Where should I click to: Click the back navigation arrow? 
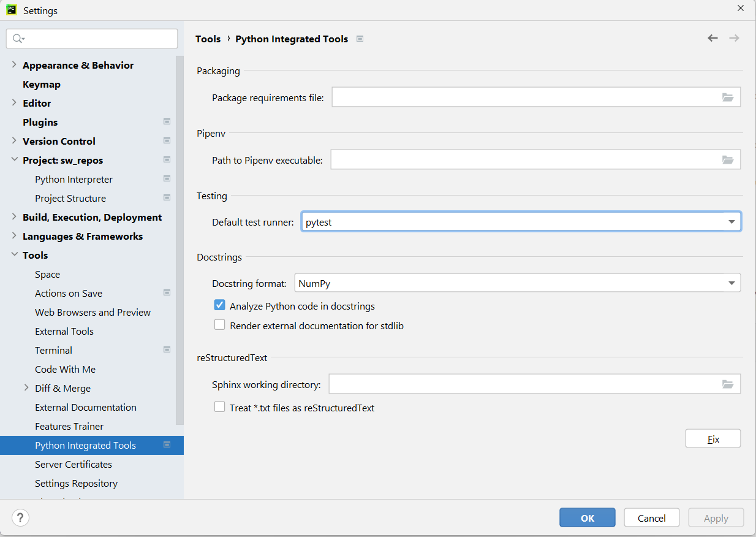click(713, 38)
